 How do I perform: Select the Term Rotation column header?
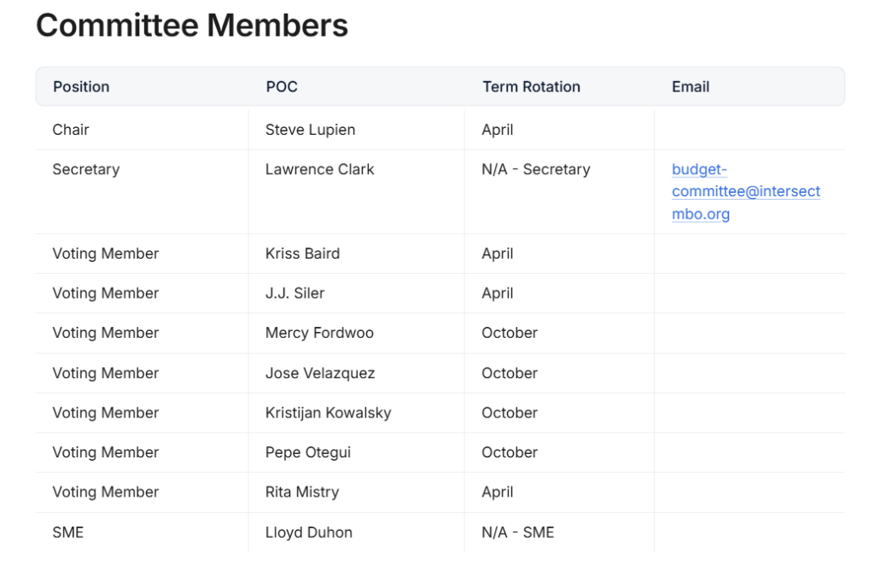531,87
